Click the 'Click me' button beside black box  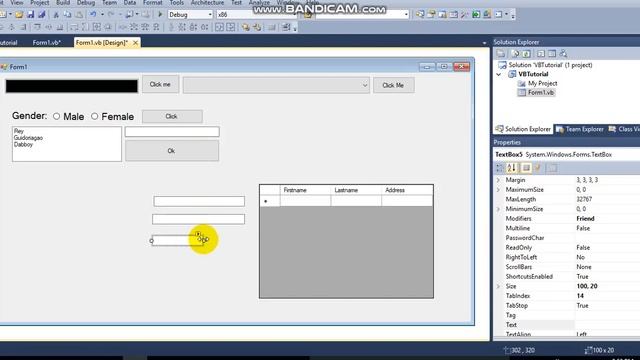point(160,84)
